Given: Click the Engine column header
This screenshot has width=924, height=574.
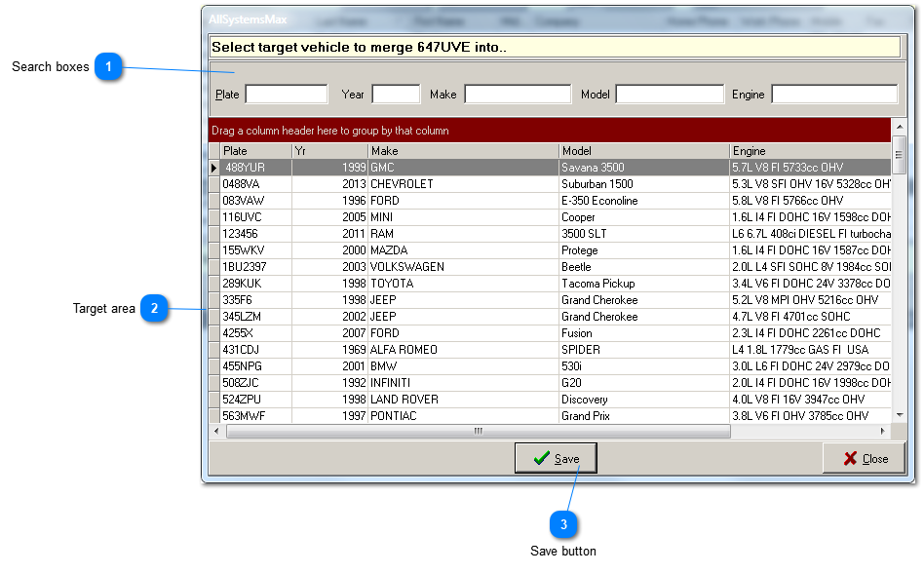Looking at the screenshot, I should [x=809, y=151].
